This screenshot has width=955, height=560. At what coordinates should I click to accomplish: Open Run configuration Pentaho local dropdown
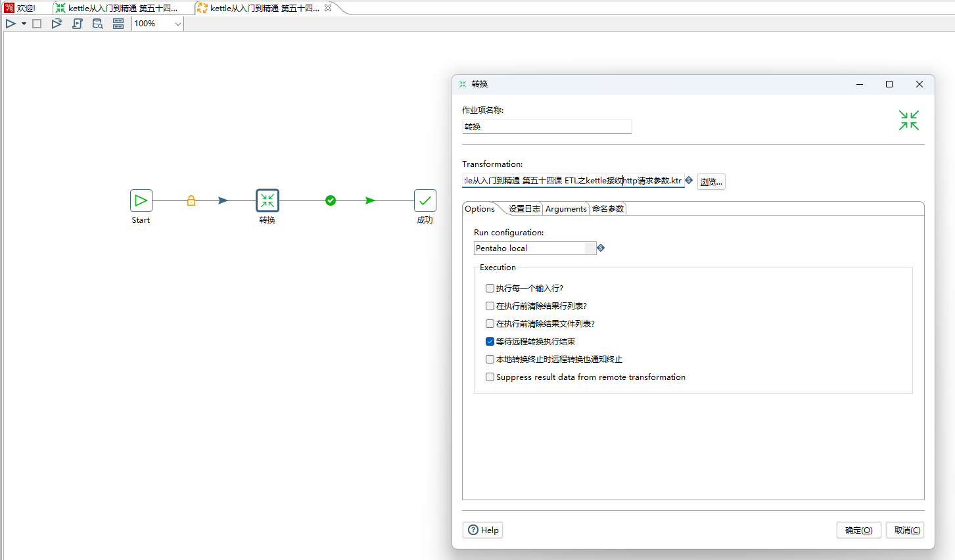coord(535,248)
